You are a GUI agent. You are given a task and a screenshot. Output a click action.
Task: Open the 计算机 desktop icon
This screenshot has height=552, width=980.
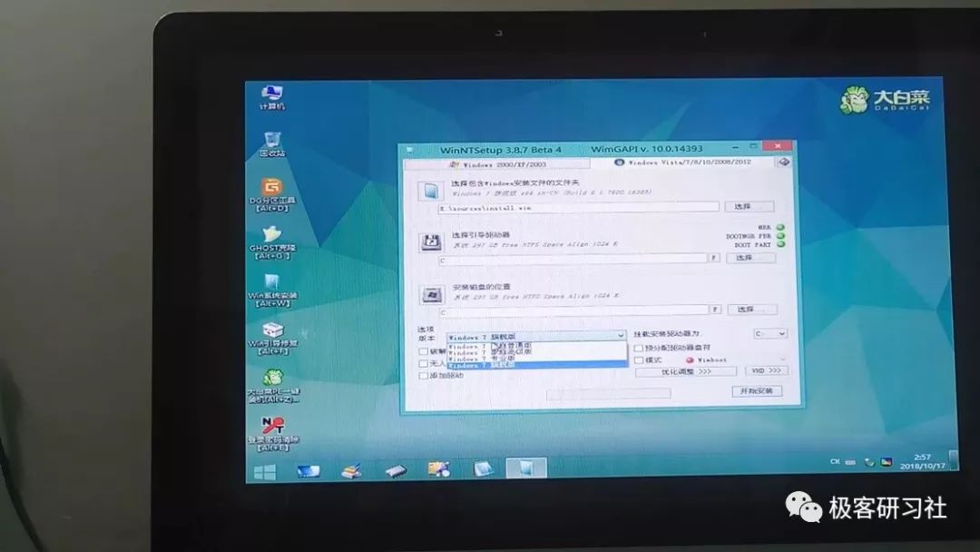coord(272,97)
